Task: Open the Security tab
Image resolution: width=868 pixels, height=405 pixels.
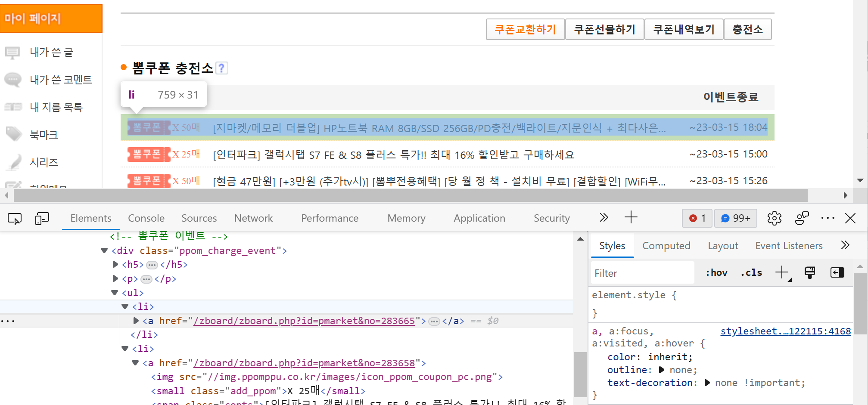Action: 551,218
